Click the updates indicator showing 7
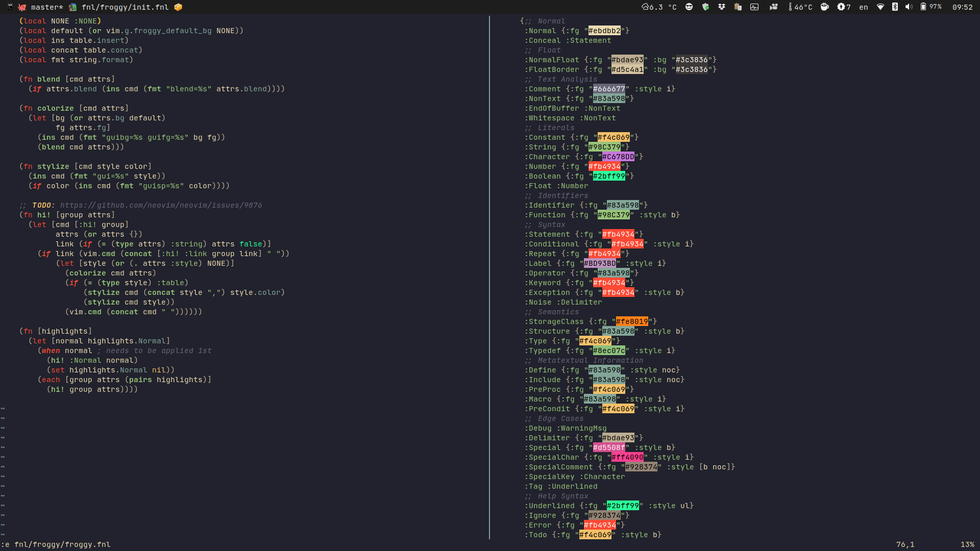This screenshot has width=980, height=551. (844, 7)
